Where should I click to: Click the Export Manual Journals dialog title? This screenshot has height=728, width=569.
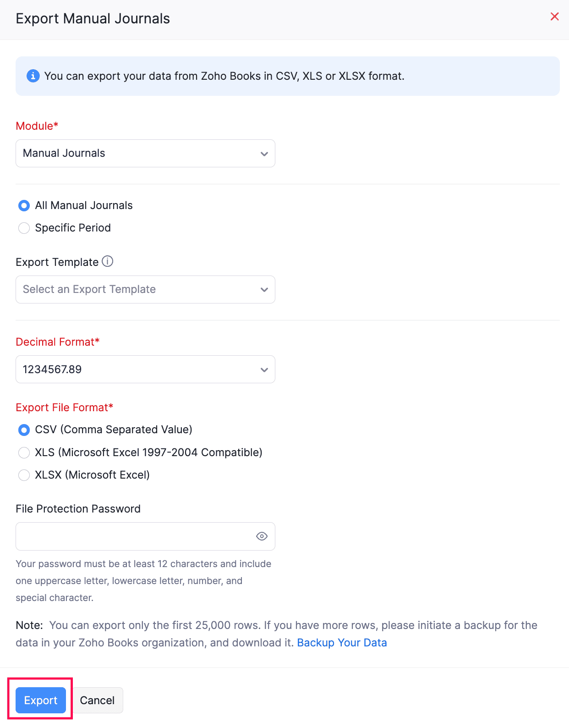[x=93, y=18]
